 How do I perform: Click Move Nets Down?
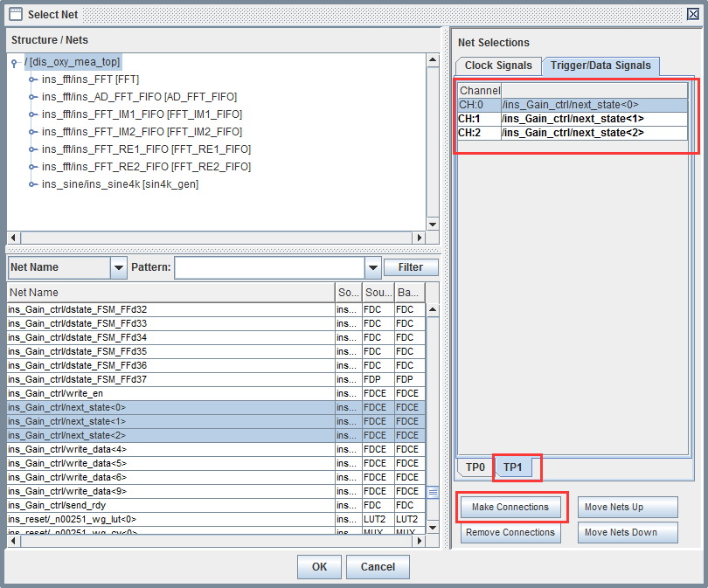click(x=628, y=532)
